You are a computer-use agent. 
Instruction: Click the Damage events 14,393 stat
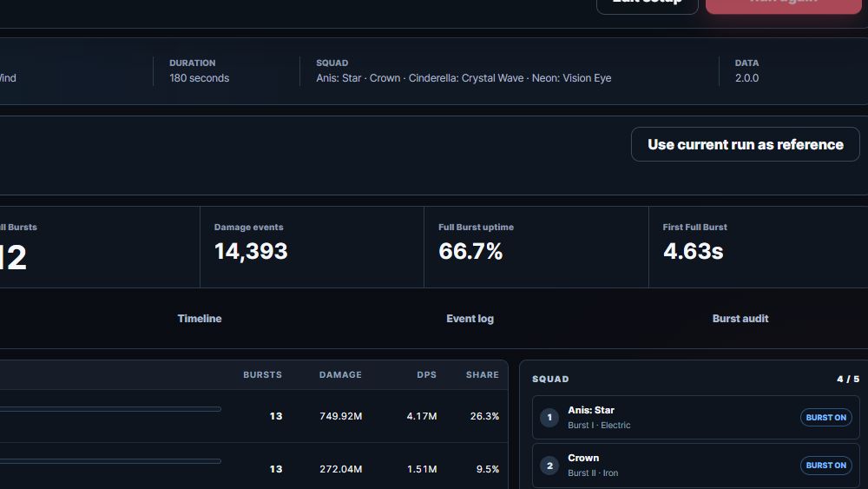pyautogui.click(x=312, y=247)
